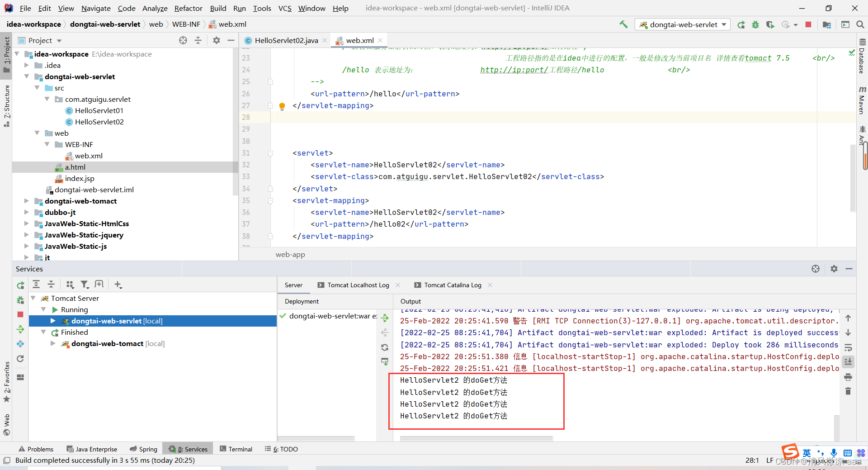Collapse the Tomcat Server node in Services
Image resolution: width=868 pixels, height=470 pixels.
pos(33,298)
